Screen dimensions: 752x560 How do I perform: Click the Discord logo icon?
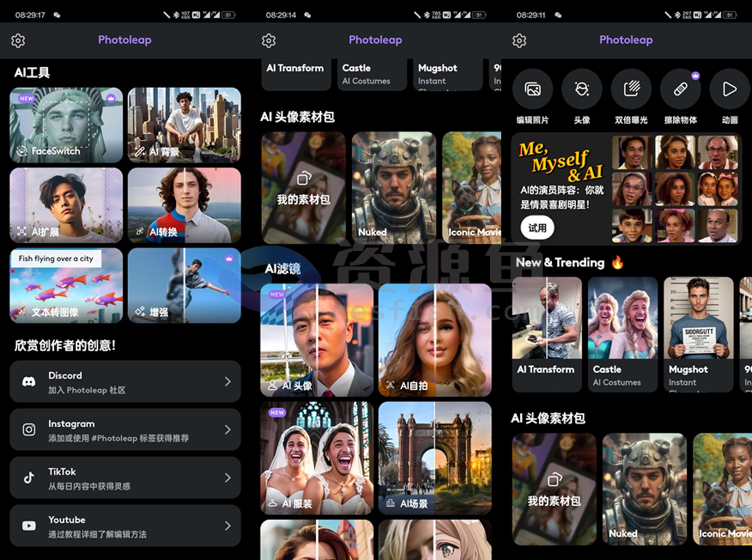tap(29, 382)
